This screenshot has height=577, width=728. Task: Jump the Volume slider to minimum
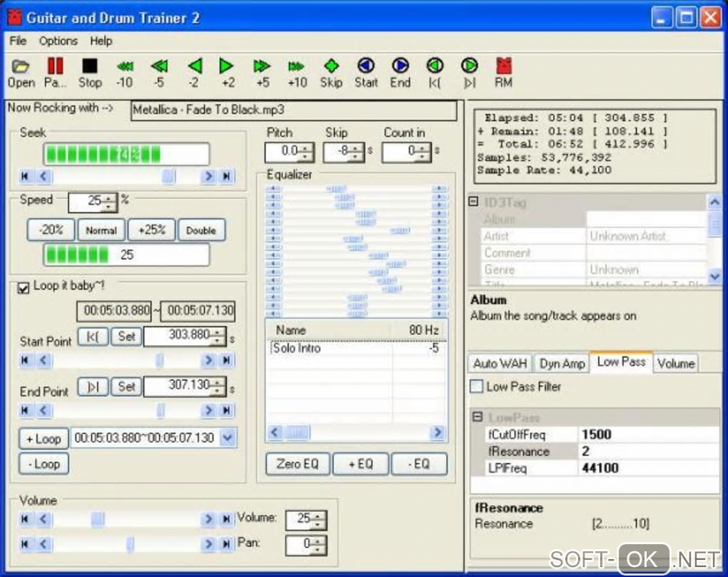[x=25, y=519]
